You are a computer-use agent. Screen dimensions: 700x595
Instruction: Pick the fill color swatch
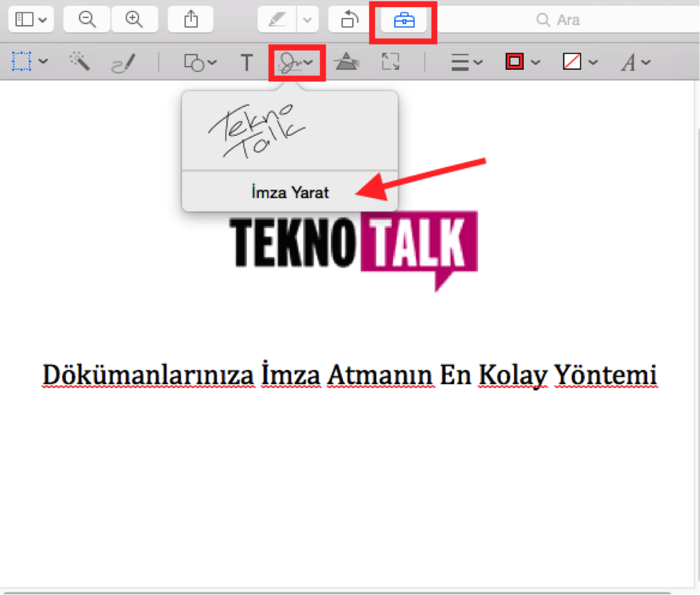[572, 62]
